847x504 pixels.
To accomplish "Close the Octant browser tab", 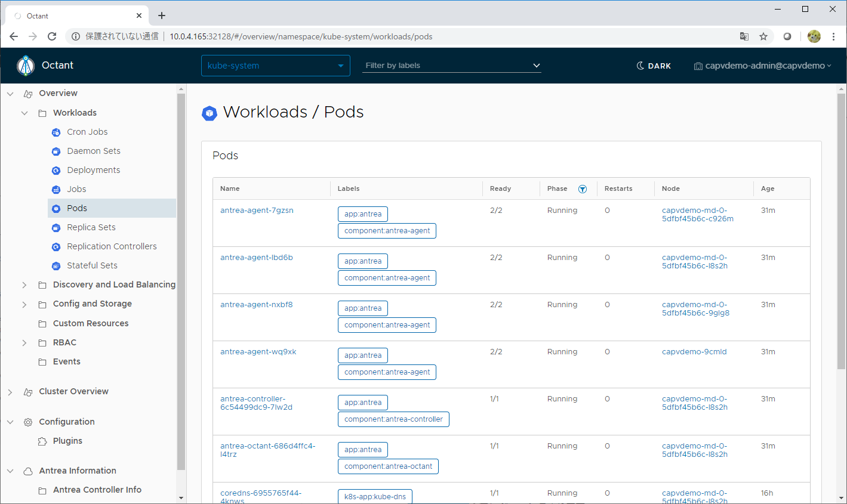I will click(139, 16).
